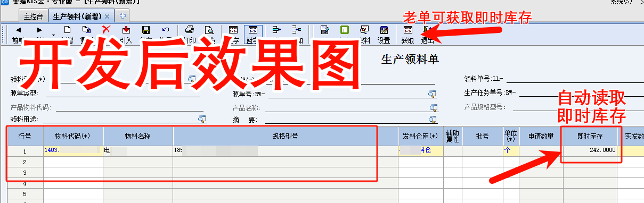The height and width of the screenshot is (203, 644).
Task: Click the form-with-pen toolbar icon
Action: 324,30
